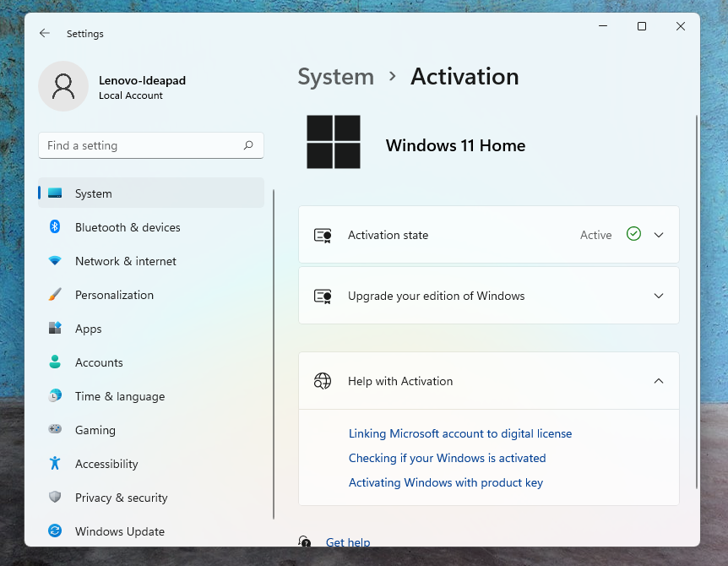Screen dimensions: 728x566
Task: Click the search magnifier icon
Action: click(248, 145)
